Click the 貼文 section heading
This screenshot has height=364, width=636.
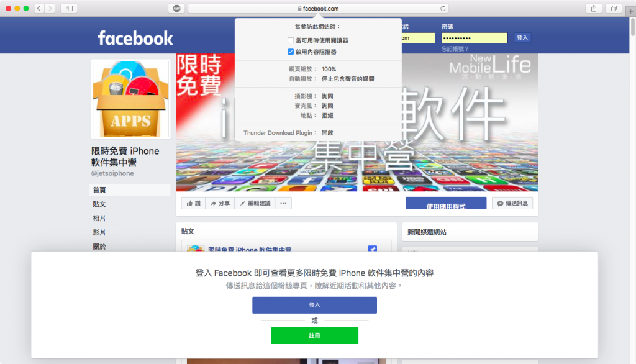point(188,231)
